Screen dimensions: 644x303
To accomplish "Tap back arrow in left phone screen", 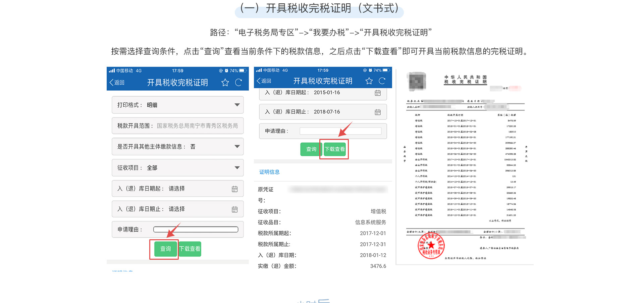I will point(111,83).
